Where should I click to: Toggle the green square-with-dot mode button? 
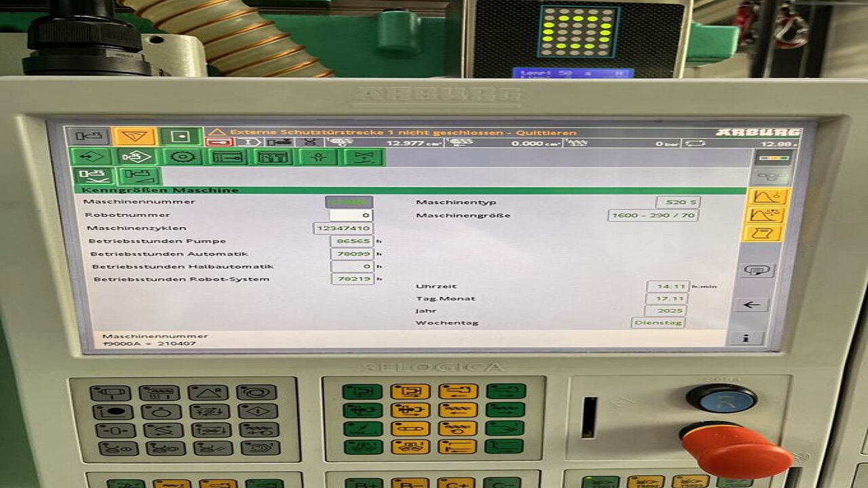pyautogui.click(x=180, y=136)
